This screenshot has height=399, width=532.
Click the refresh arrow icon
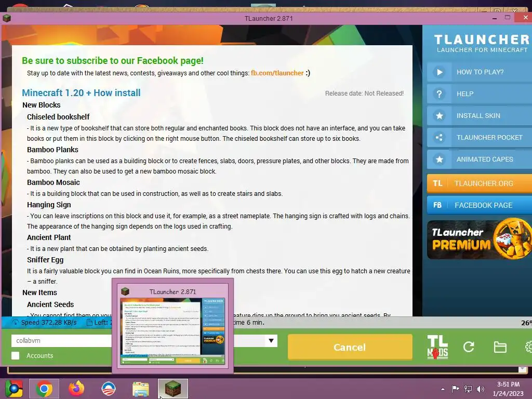tap(469, 347)
